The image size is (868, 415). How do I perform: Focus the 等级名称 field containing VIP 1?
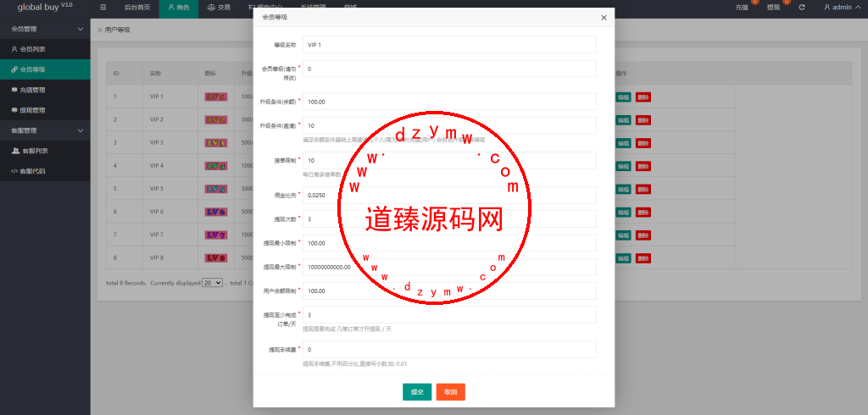449,45
